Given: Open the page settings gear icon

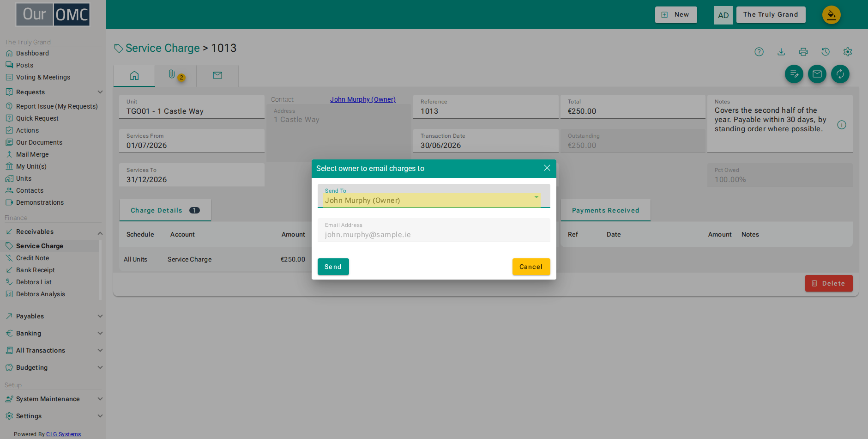Looking at the screenshot, I should click(x=848, y=52).
